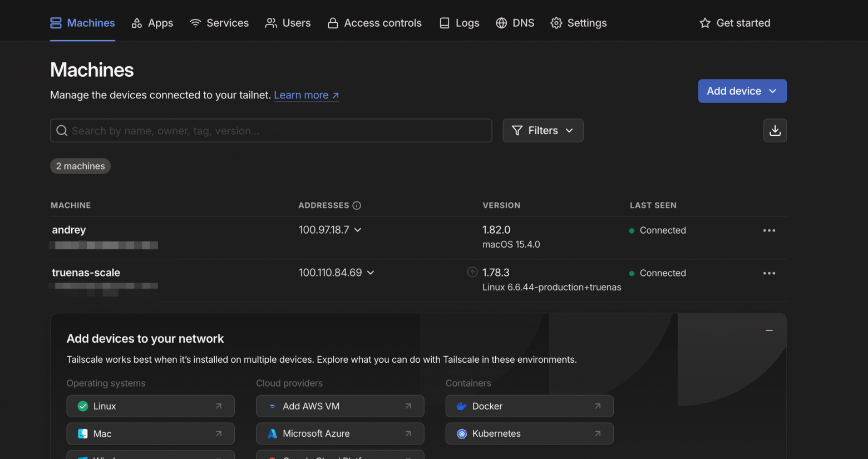Click the Linux install option
Image resolution: width=868 pixels, height=459 pixels.
coord(150,406)
